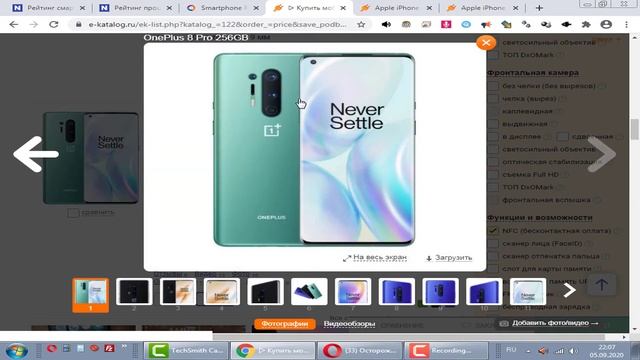
Task: Open Recording taskbar window
Action: (x=447, y=350)
